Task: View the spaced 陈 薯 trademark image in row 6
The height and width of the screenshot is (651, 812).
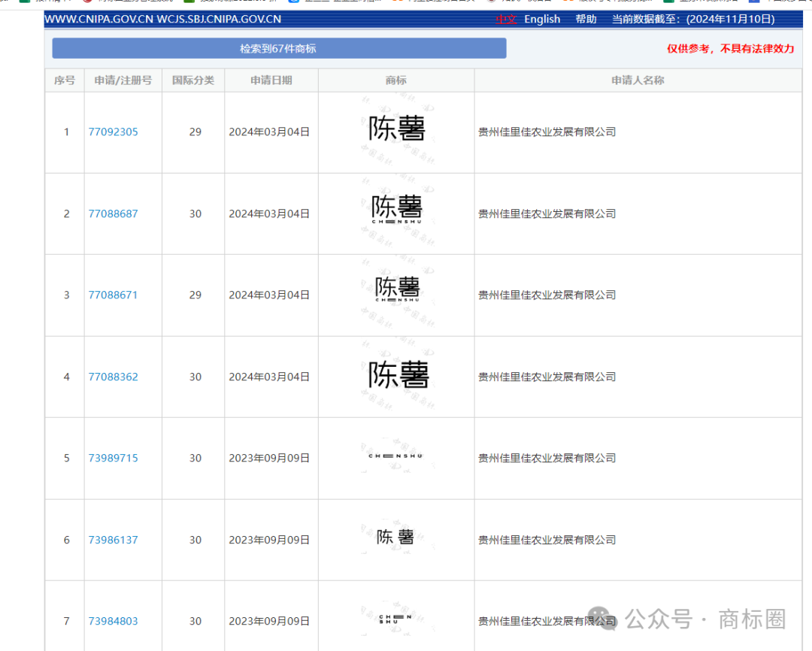Action: click(x=395, y=537)
